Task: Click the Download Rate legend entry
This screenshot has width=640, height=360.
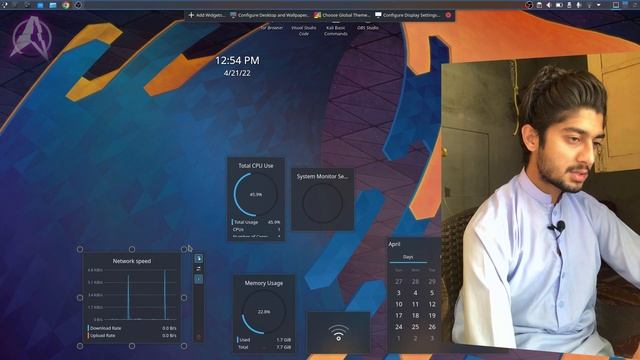Action: [x=132, y=328]
